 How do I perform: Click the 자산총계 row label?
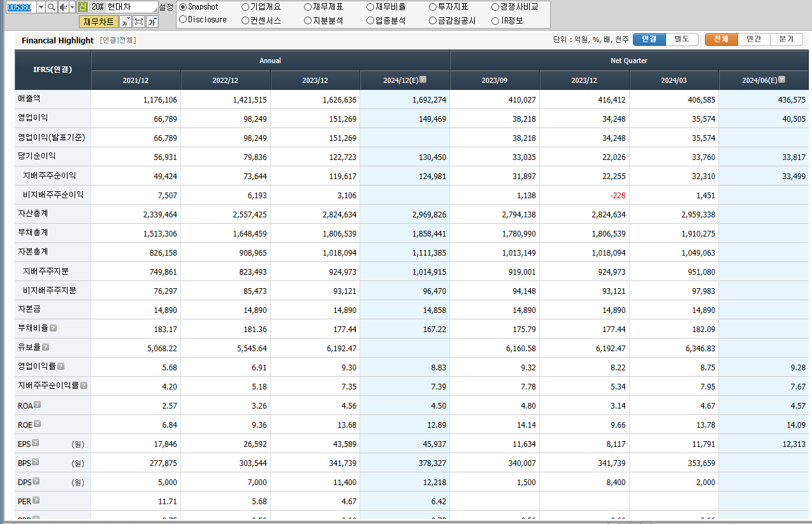(33, 214)
